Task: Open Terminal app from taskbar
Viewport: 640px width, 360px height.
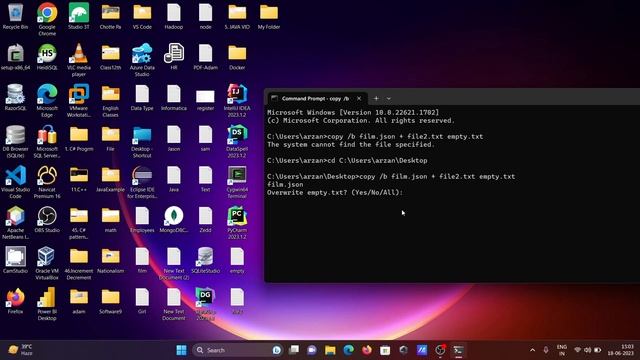Action: 458,350
